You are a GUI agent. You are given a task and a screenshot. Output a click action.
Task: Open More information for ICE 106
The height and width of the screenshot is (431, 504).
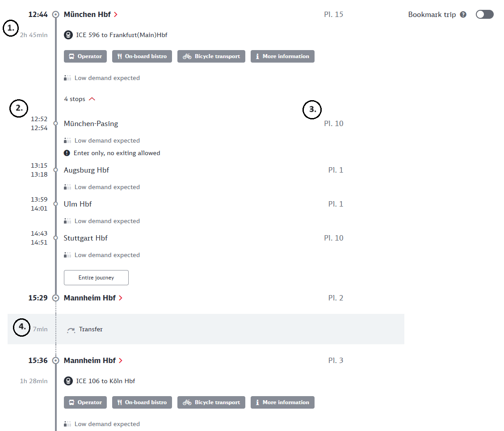pyautogui.click(x=282, y=402)
